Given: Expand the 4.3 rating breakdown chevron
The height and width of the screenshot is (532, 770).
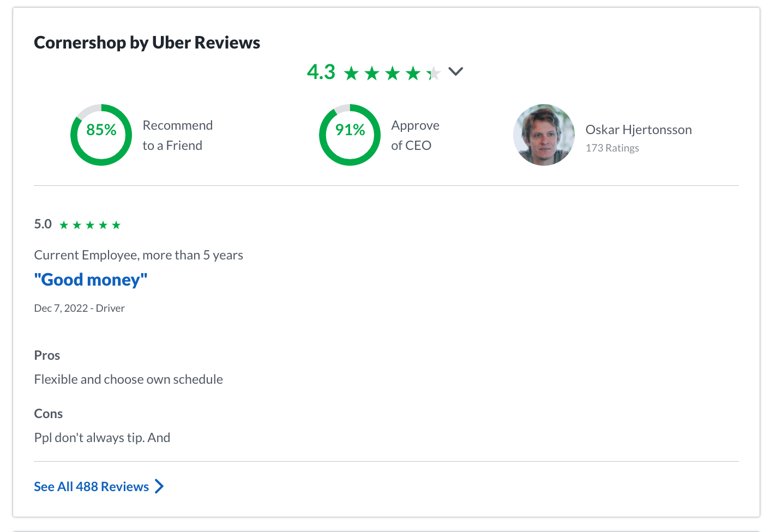Looking at the screenshot, I should tap(455, 71).
